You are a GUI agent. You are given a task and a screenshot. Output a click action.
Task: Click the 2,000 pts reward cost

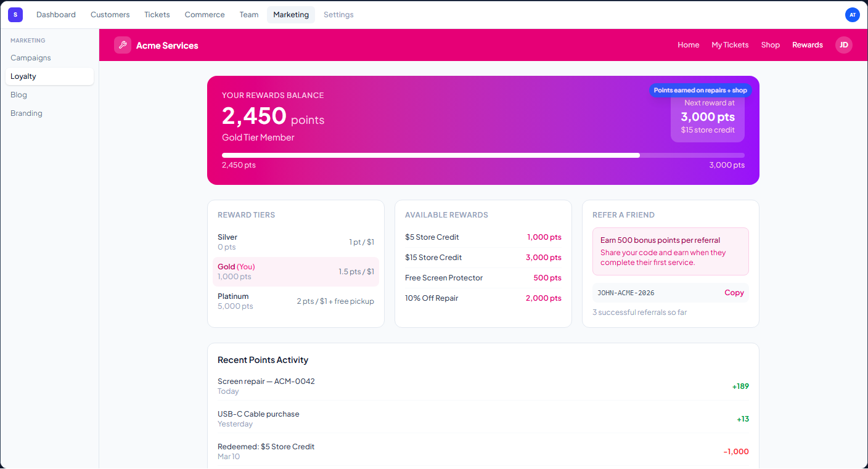pos(544,298)
